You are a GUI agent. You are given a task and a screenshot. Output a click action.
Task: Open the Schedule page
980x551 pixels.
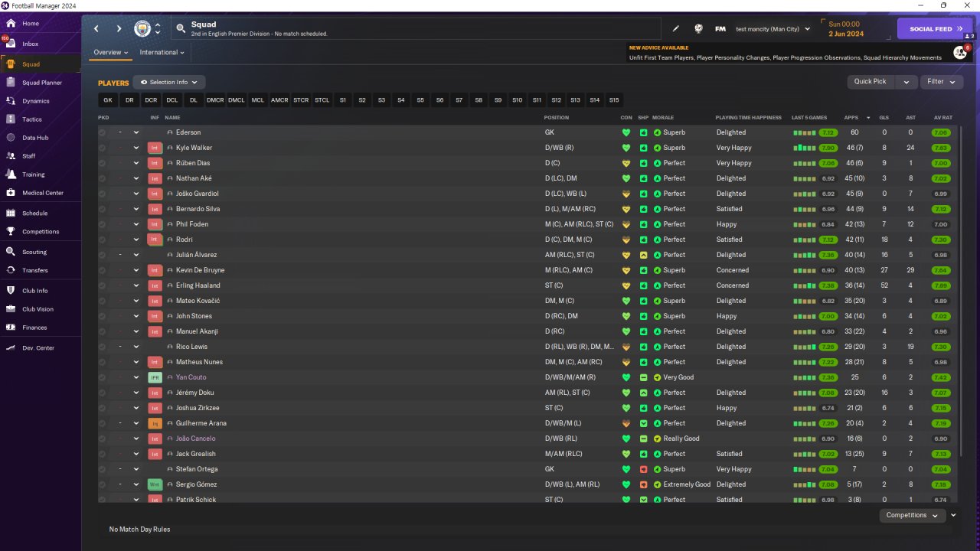(34, 214)
